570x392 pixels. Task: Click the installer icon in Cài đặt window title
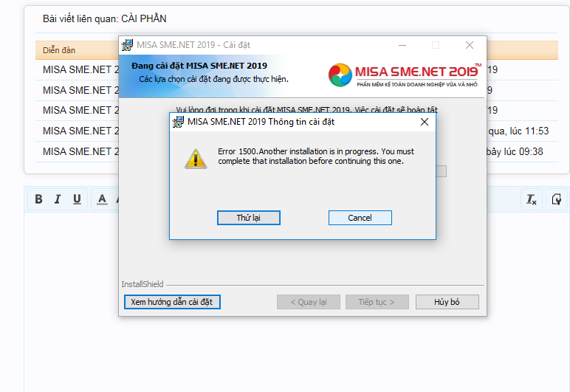coord(127,45)
